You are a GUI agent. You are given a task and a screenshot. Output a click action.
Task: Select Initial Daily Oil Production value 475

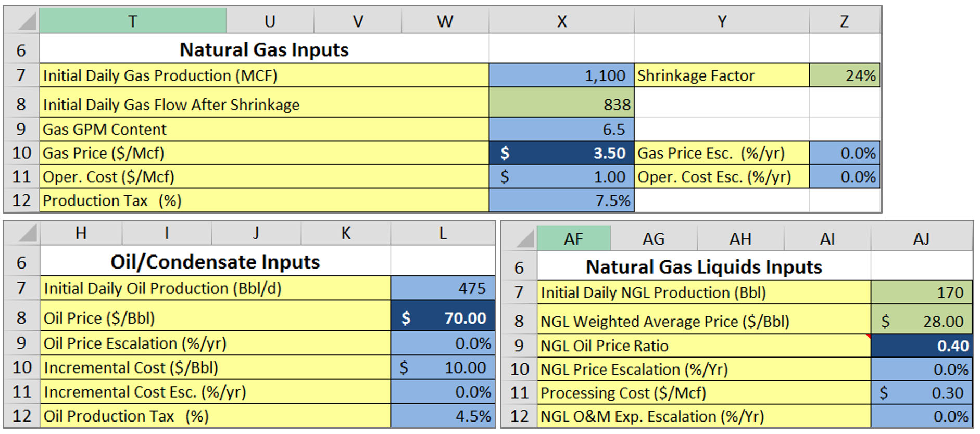pyautogui.click(x=443, y=288)
